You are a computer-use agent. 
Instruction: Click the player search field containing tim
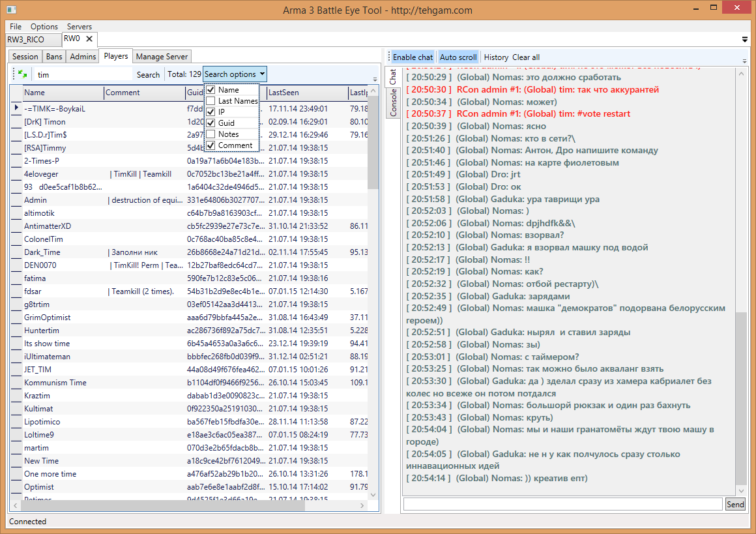82,74
